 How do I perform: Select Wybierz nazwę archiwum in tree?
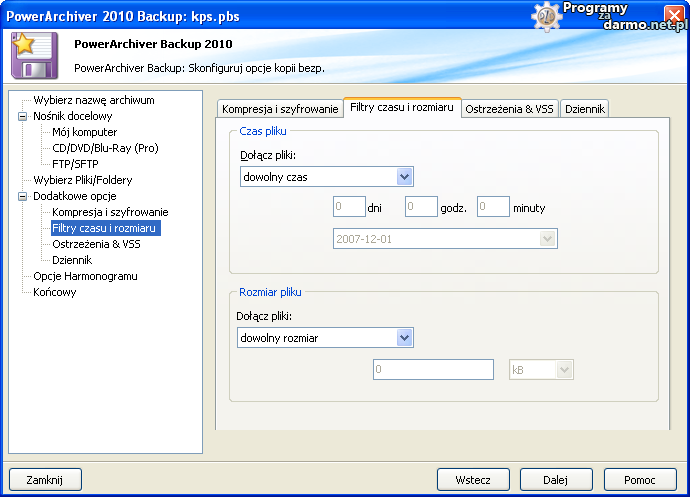pos(94,100)
